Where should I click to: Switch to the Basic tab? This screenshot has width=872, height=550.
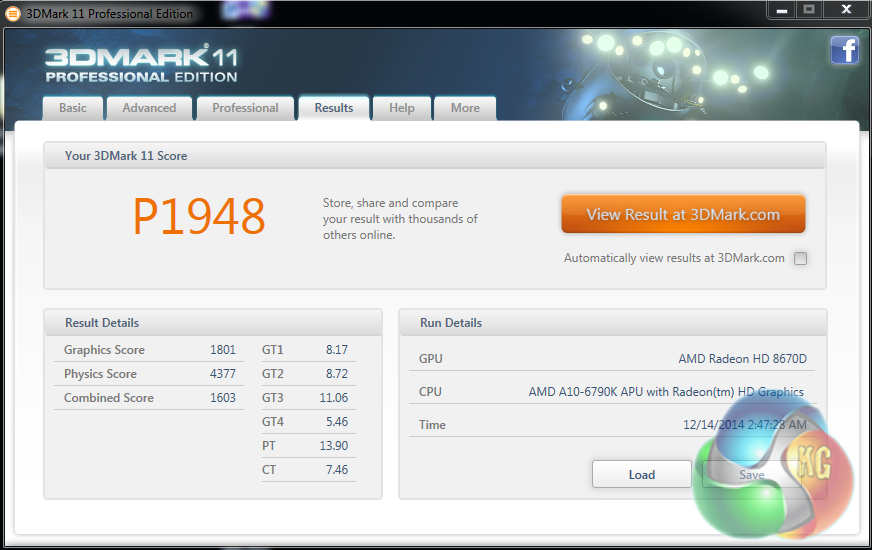[x=73, y=108]
